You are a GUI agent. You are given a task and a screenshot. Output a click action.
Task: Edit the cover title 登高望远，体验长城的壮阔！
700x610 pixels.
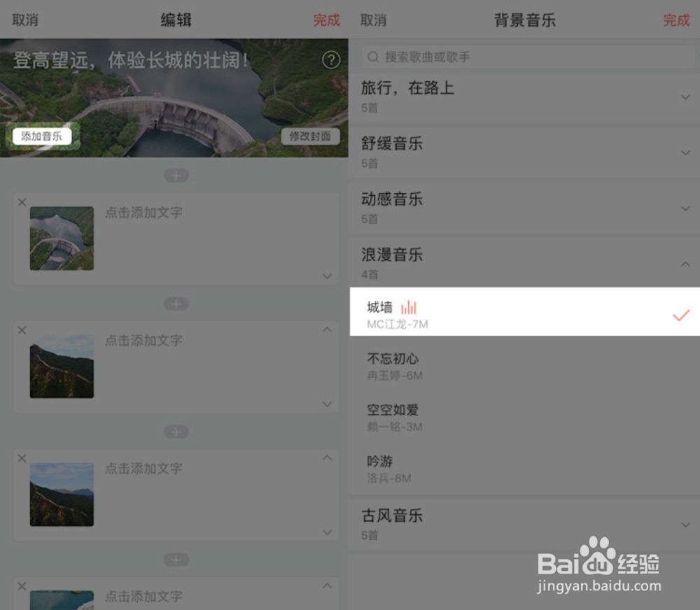(x=131, y=60)
